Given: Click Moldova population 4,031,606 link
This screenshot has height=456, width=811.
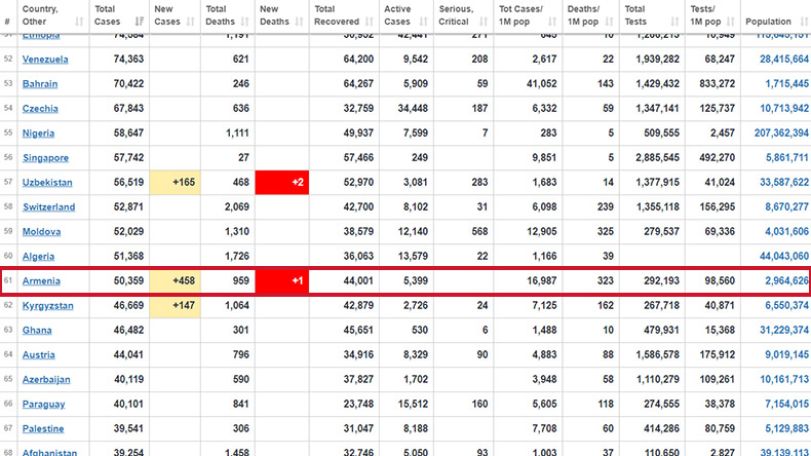Looking at the screenshot, I should click(787, 232).
